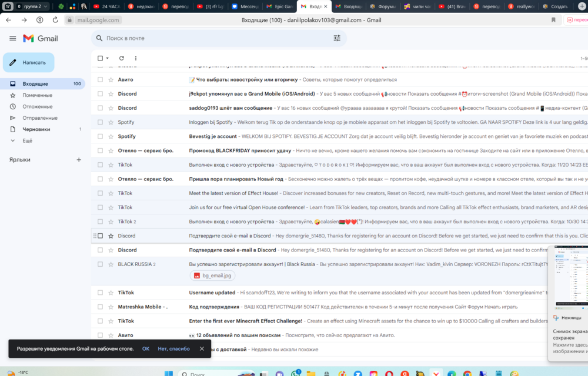Click the Yandex icon beside the address bar

(40, 20)
